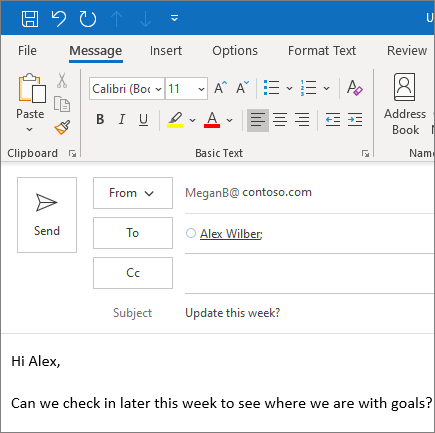Toggle Italic formatting
435x433 pixels.
coord(122,119)
